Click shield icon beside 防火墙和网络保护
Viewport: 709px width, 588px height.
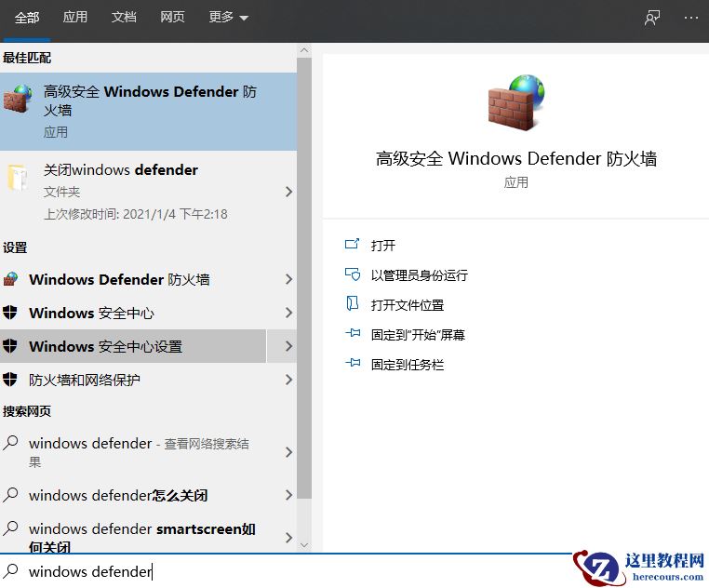pos(10,379)
